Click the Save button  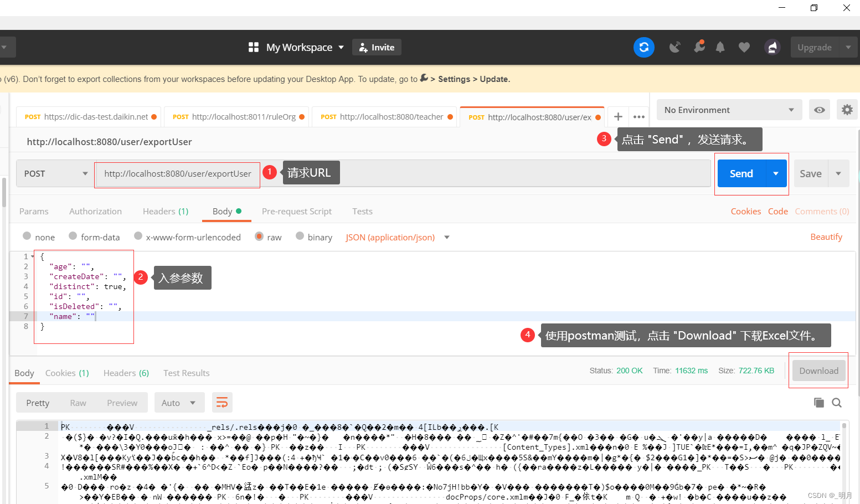point(811,173)
